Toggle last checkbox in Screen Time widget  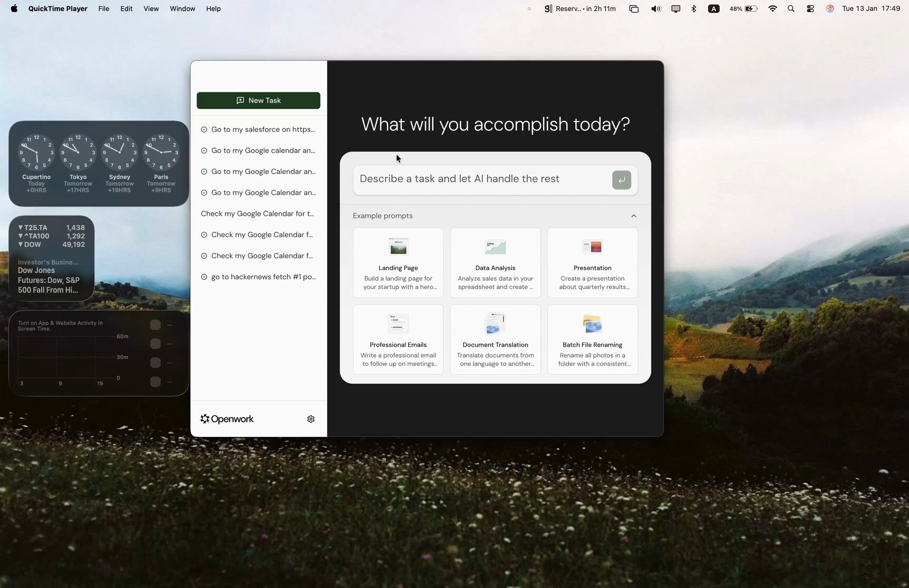coord(155,381)
